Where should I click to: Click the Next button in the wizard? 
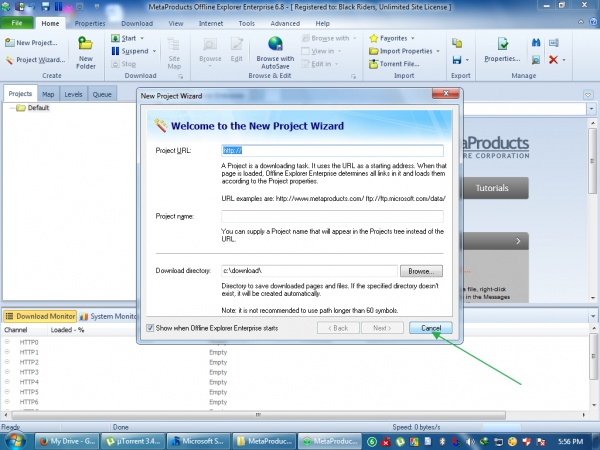point(382,328)
